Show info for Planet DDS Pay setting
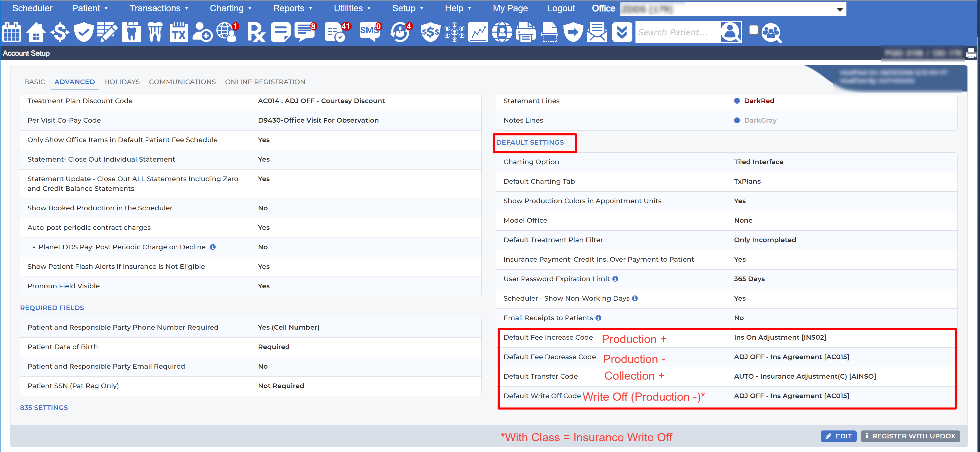 [x=213, y=247]
